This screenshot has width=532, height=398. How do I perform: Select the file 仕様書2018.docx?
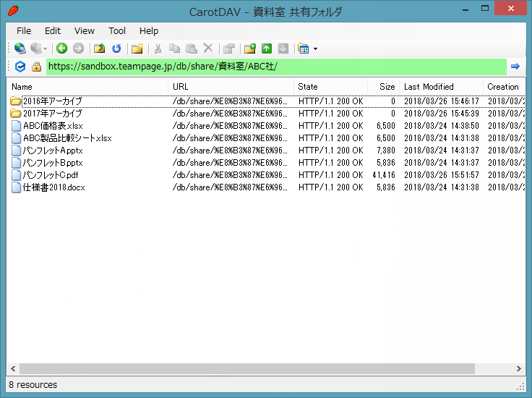pos(53,187)
